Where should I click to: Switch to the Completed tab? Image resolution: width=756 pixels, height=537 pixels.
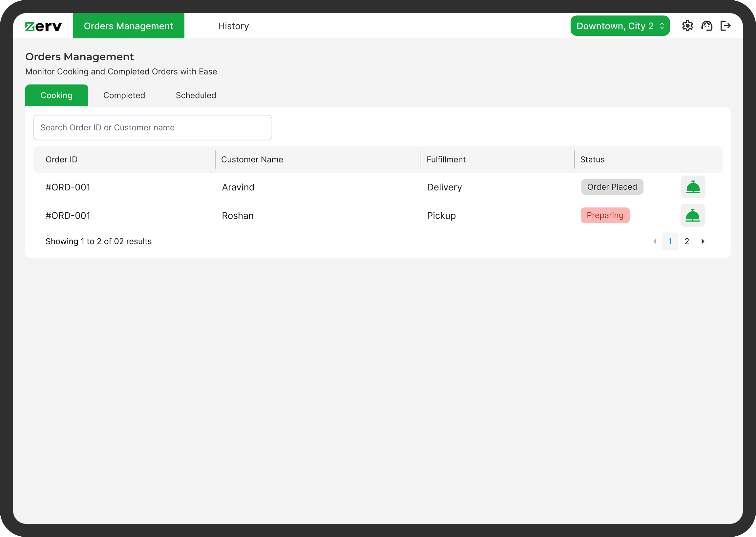pyautogui.click(x=124, y=95)
